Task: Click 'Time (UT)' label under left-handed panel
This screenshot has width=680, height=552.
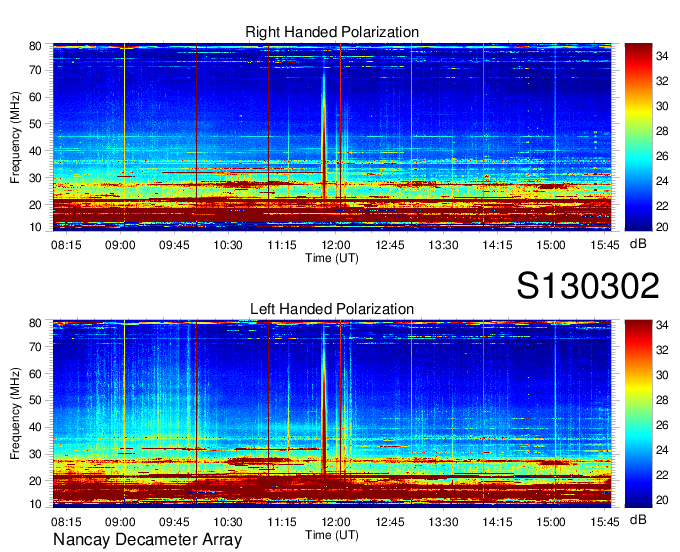Action: (x=332, y=535)
